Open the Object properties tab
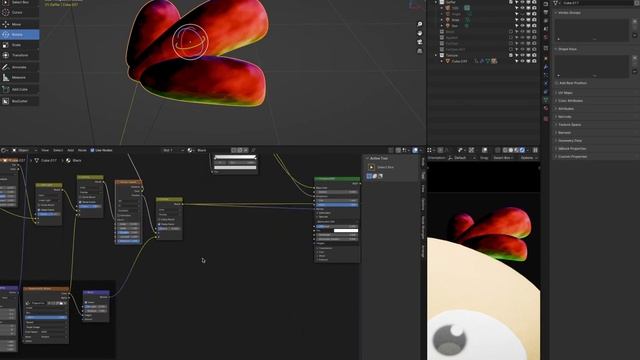The image size is (640, 360). pyautogui.click(x=546, y=59)
